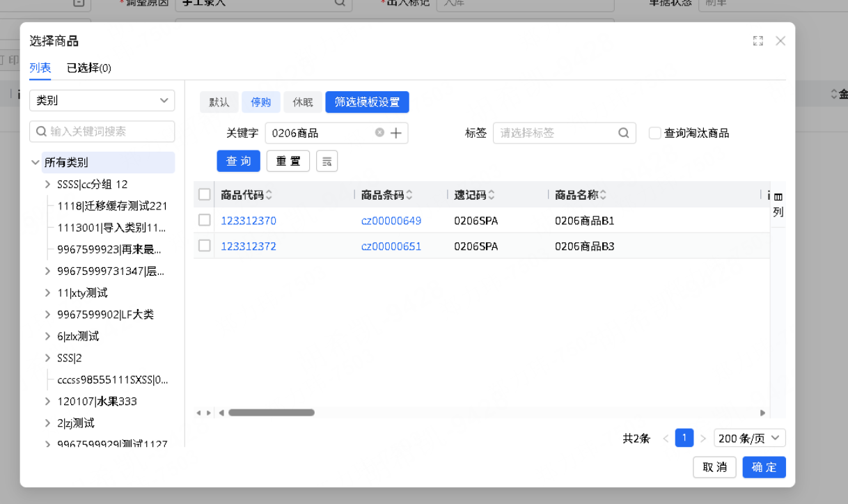Check the row for 123312372
The image size is (848, 504).
point(204,246)
